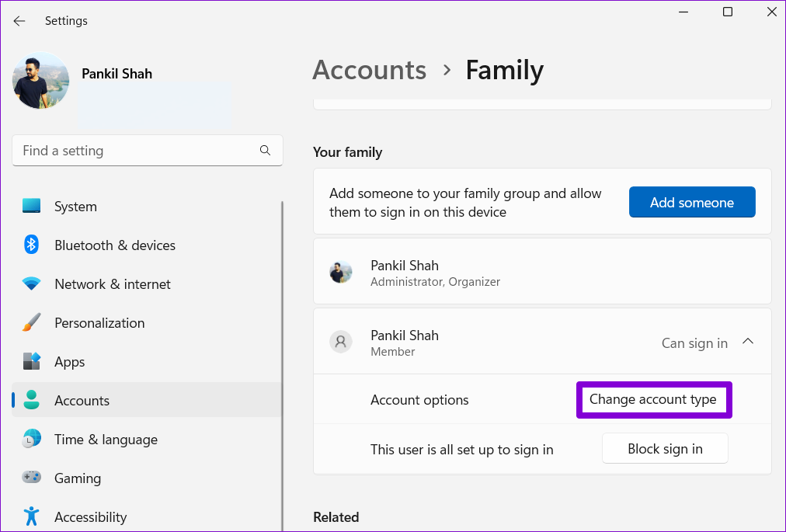Go back using the back arrow
786x532 pixels.
[x=19, y=21]
